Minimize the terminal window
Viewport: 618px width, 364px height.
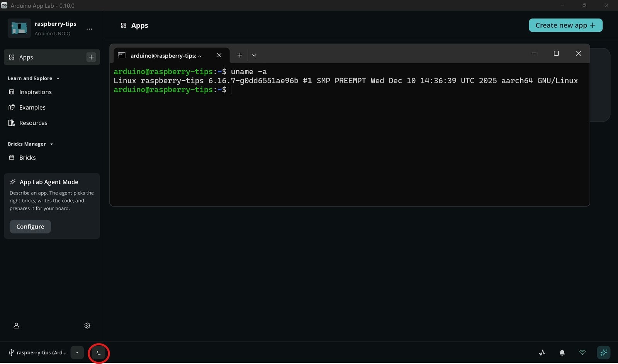pos(534,53)
